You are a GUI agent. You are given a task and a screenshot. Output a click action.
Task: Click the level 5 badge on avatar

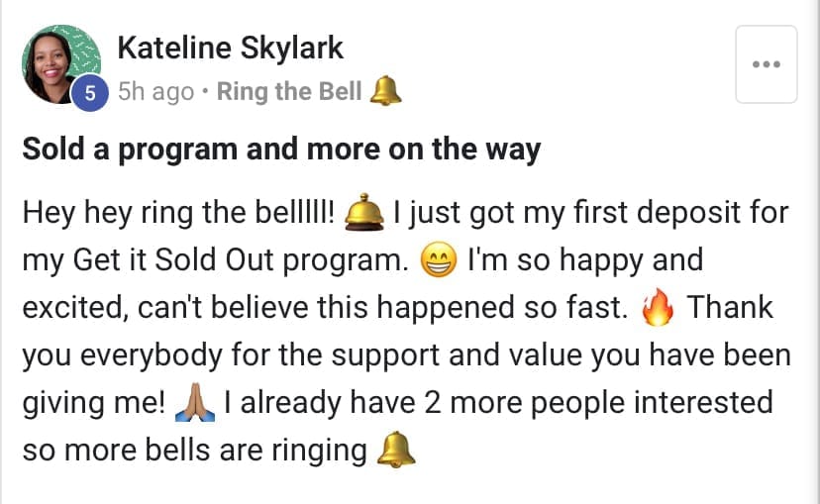(90, 93)
